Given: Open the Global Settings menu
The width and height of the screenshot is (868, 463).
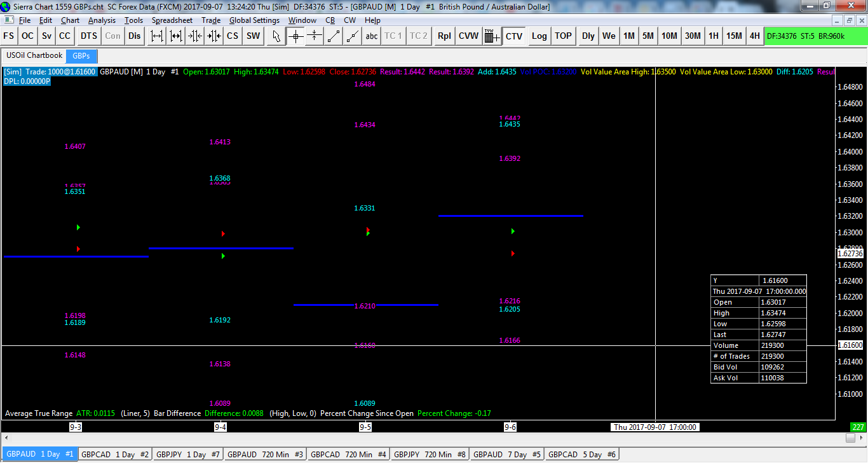Looking at the screenshot, I should click(255, 20).
